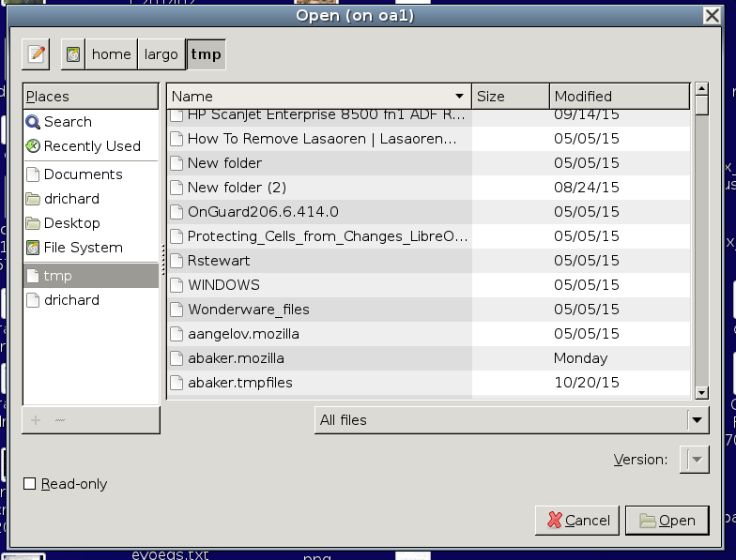The width and height of the screenshot is (736, 560).
Task: Click the icon beside Rstewart
Action: tap(176, 261)
